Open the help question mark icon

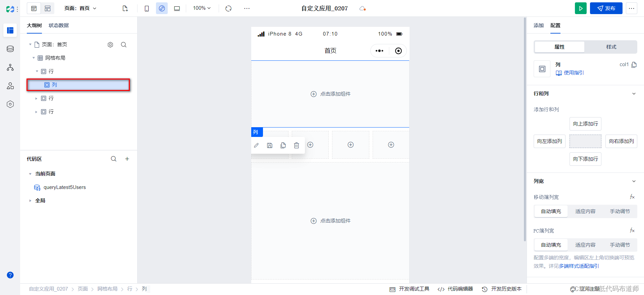[10, 275]
